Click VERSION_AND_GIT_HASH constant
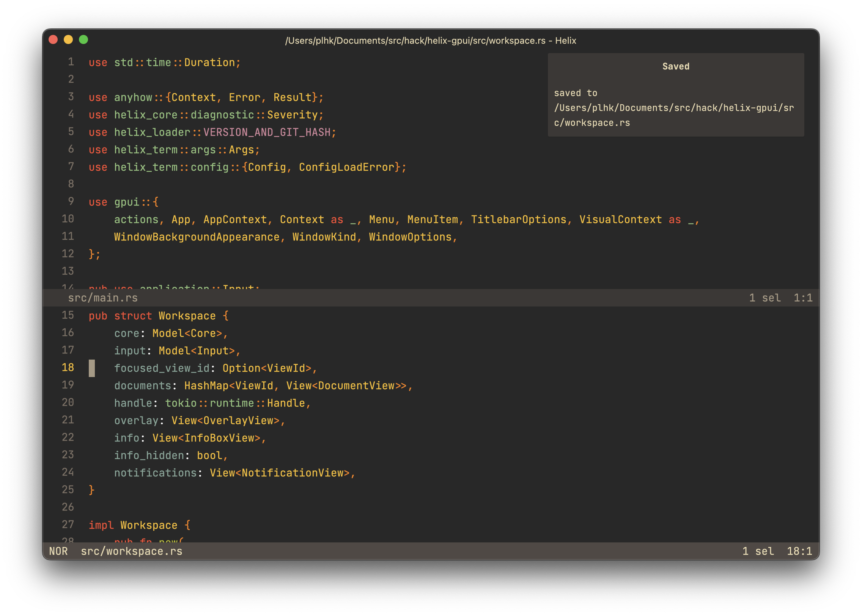The height and width of the screenshot is (616, 862). tap(267, 132)
